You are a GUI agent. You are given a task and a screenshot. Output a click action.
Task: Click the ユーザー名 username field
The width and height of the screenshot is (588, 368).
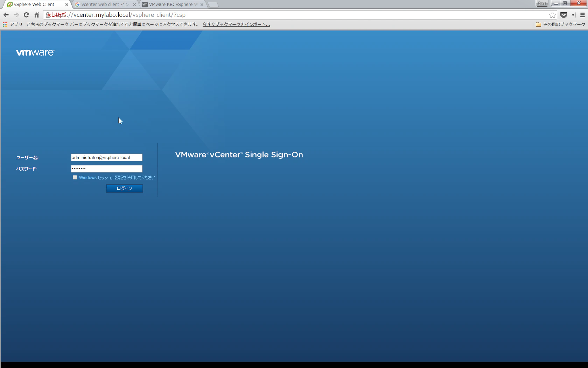click(107, 158)
